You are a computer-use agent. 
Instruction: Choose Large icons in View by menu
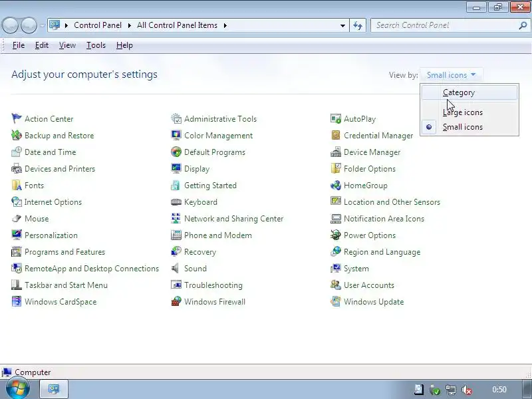tap(469, 112)
